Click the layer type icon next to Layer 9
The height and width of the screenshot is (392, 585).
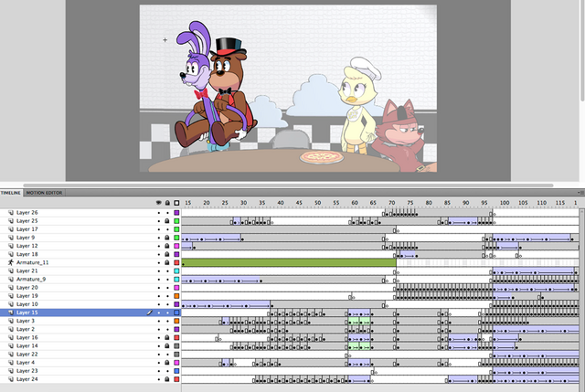pyautogui.click(x=11, y=238)
